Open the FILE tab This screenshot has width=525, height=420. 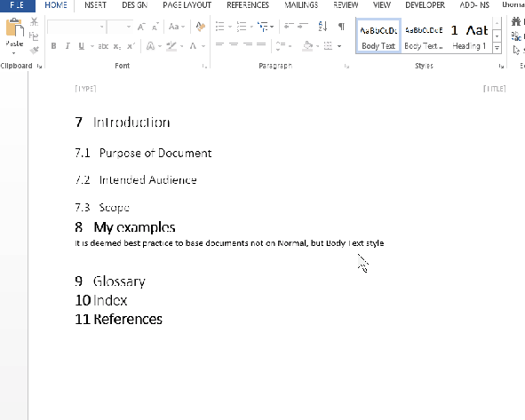pos(17,5)
